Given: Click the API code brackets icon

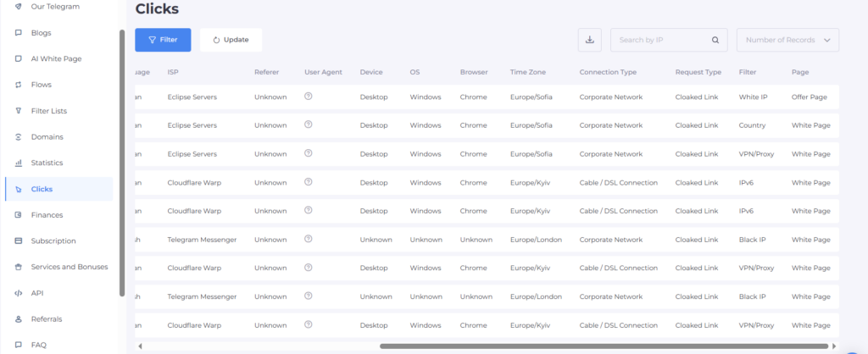Looking at the screenshot, I should click(x=19, y=293).
